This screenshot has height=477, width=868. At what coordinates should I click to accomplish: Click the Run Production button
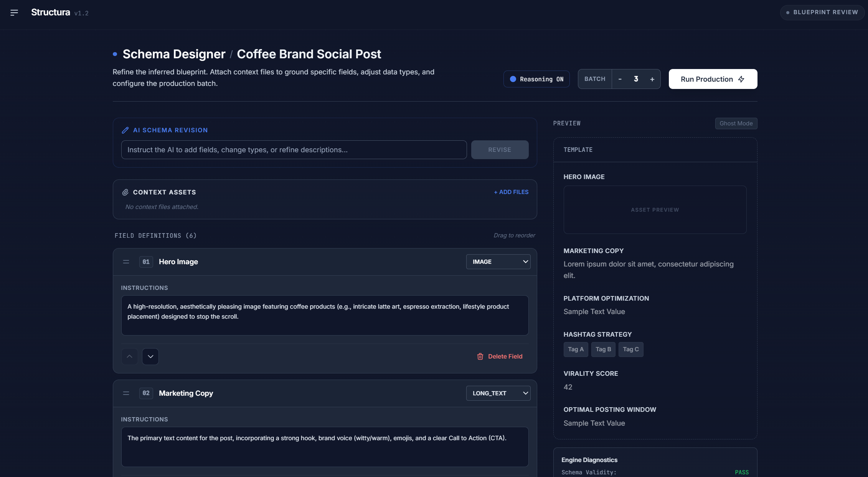click(x=713, y=79)
